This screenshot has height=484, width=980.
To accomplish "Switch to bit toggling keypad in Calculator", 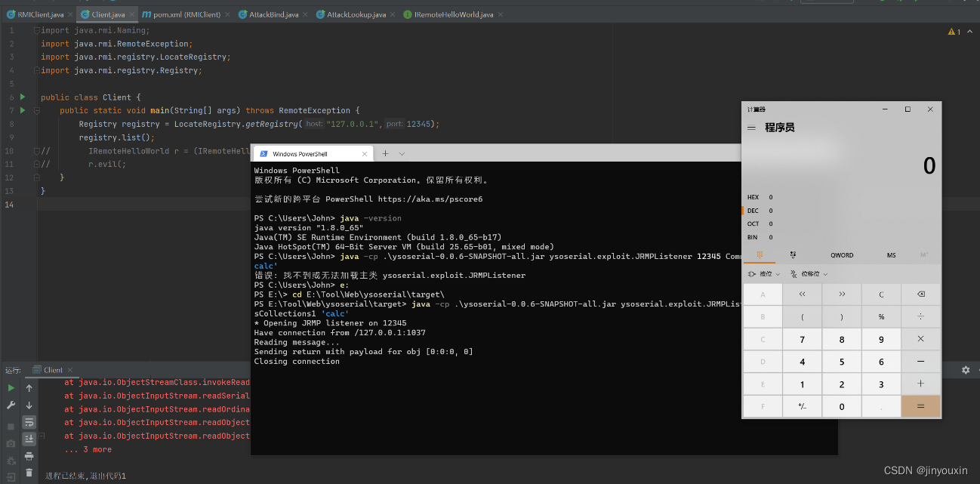I will 793,254.
